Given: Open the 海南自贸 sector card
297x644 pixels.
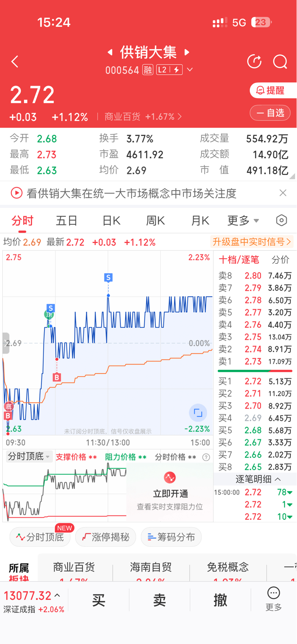Looking at the screenshot, I should [x=151, y=572].
